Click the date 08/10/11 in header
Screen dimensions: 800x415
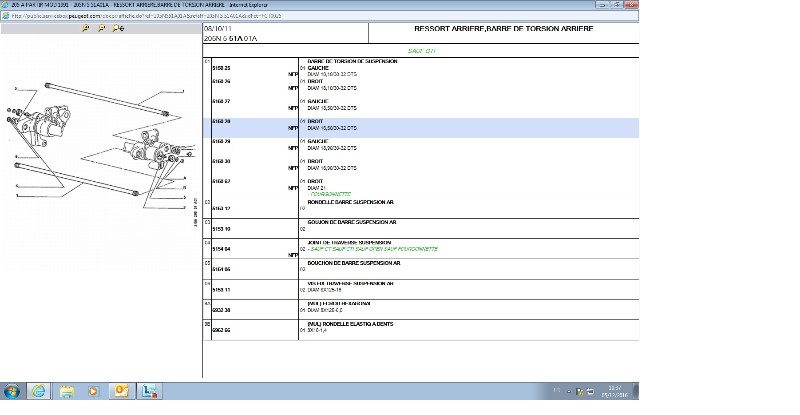point(218,29)
